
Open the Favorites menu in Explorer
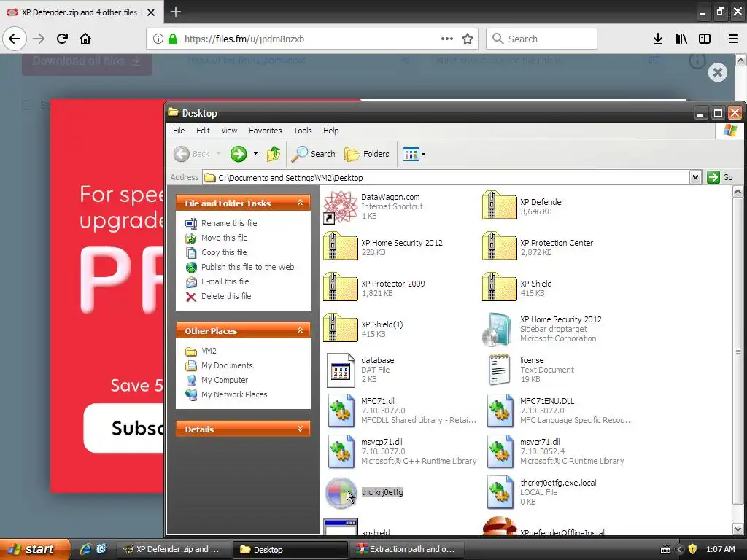[266, 131]
